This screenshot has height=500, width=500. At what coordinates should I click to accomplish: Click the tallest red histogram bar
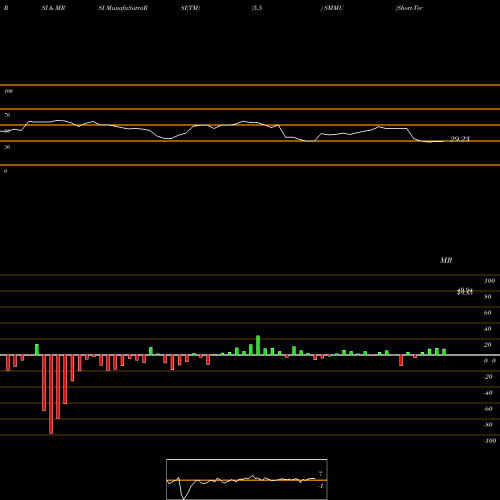[x=51, y=394]
